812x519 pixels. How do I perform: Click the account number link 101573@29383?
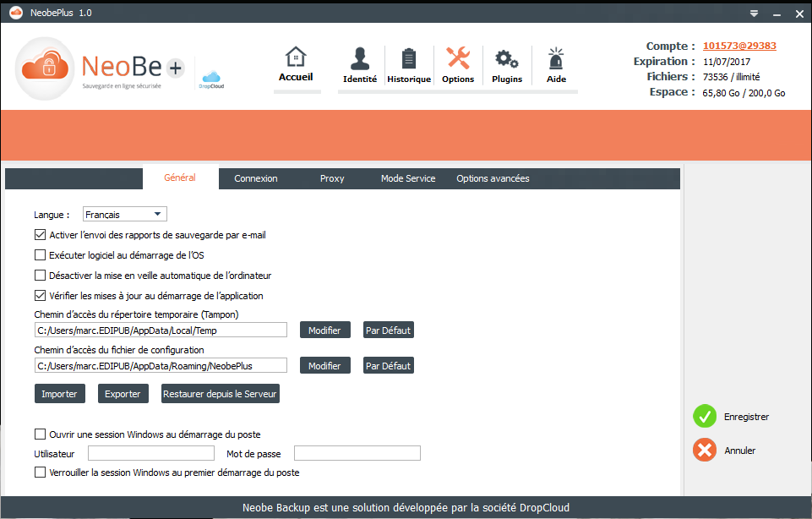coord(739,46)
